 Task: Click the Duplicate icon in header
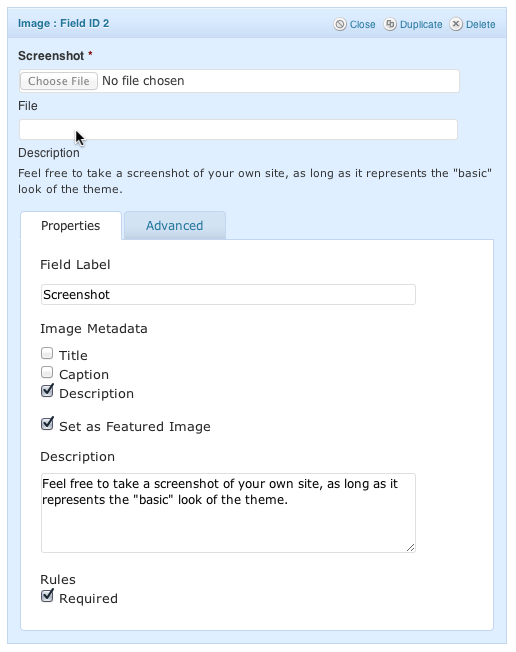[390, 25]
